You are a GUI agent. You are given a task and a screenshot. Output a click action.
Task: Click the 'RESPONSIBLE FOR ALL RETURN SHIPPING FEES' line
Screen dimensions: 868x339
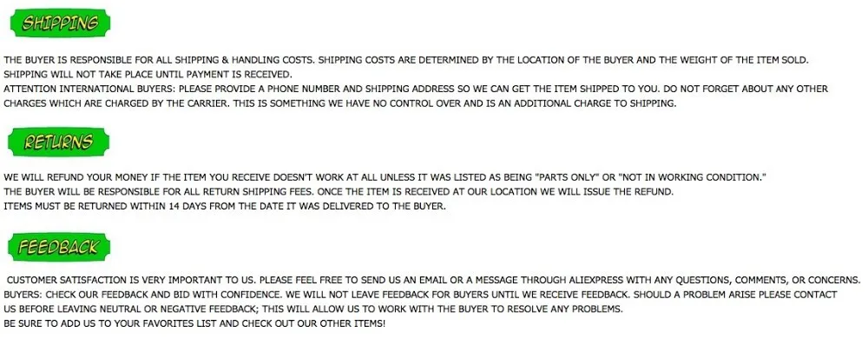click(339, 192)
